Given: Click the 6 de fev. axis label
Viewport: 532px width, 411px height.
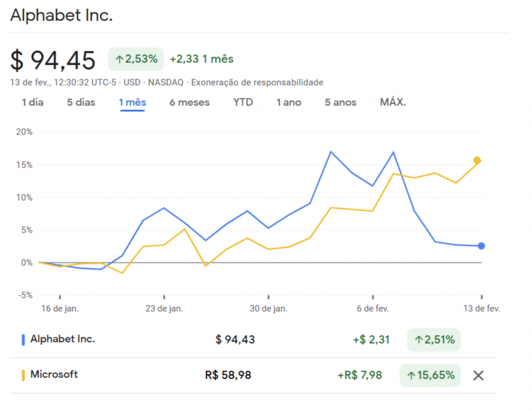Looking at the screenshot, I should point(373,309).
